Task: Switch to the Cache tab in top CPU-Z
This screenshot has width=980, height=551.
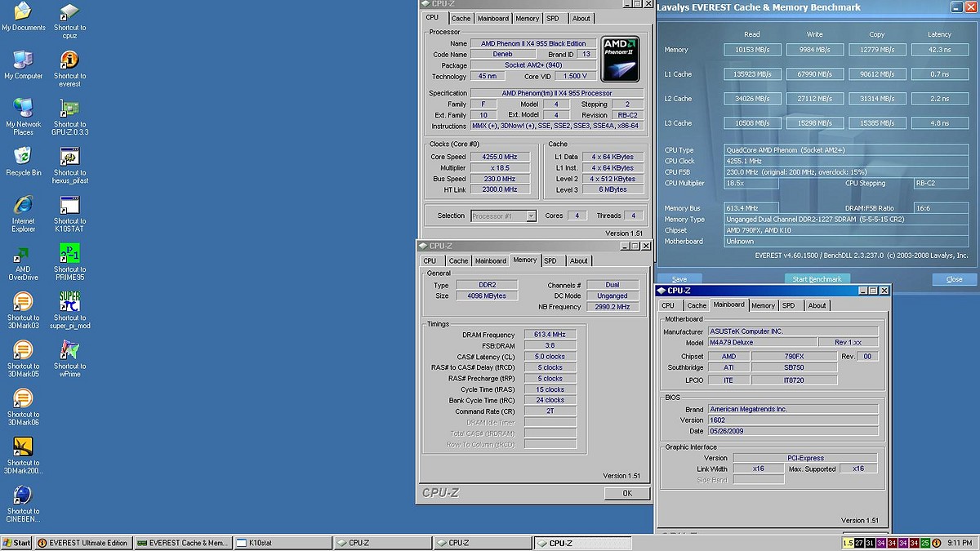Action: pyautogui.click(x=461, y=19)
